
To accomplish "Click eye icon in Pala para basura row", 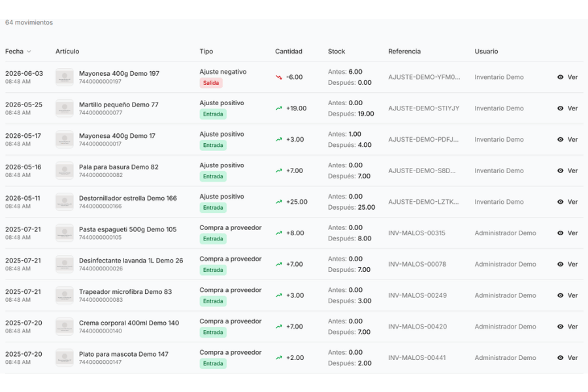I will coord(561,171).
